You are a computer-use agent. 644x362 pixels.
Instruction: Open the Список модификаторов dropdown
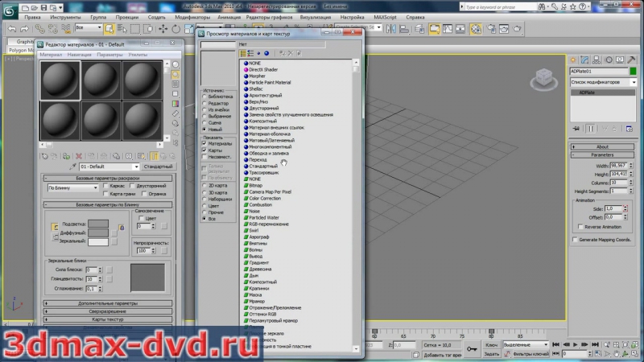tap(602, 82)
